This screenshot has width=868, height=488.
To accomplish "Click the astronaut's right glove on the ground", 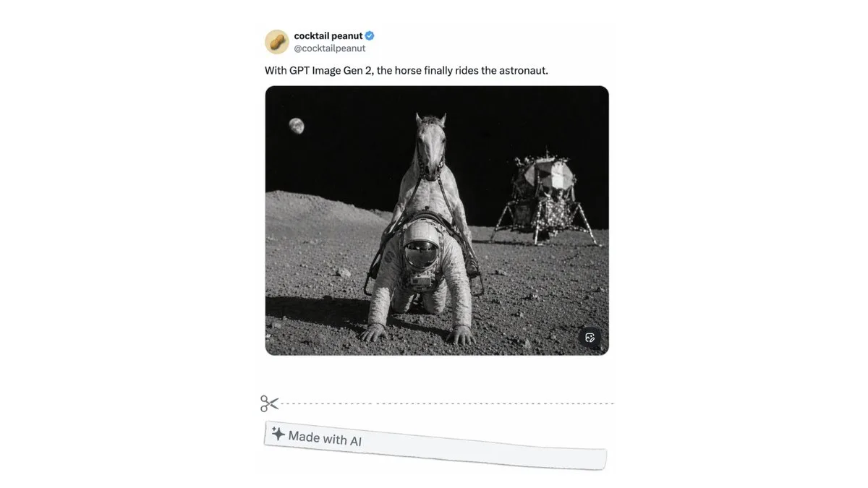I will (x=375, y=332).
